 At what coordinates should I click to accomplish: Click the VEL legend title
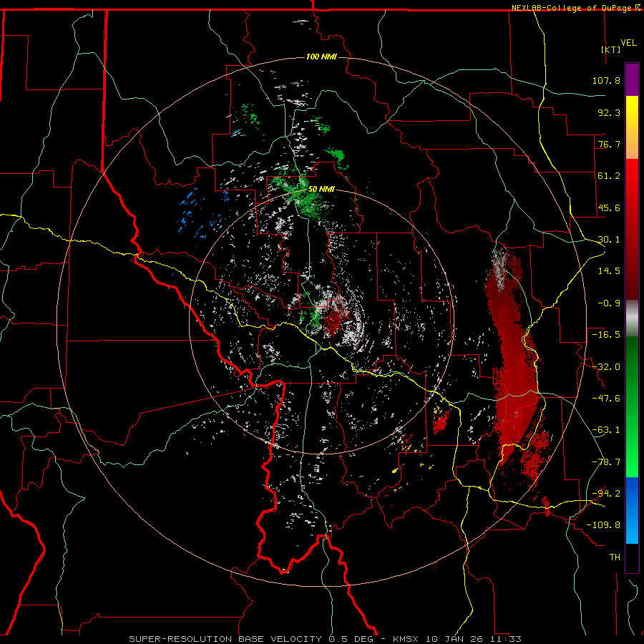pyautogui.click(x=629, y=42)
